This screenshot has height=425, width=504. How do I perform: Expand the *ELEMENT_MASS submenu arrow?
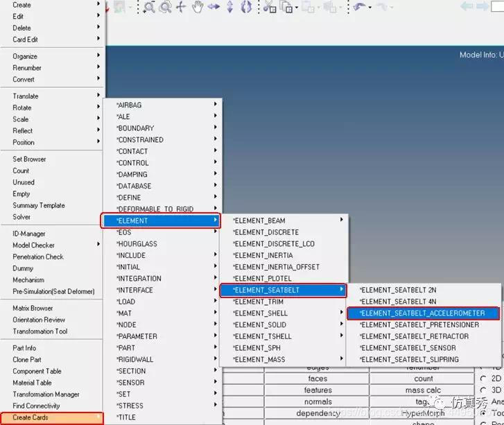[341, 358]
